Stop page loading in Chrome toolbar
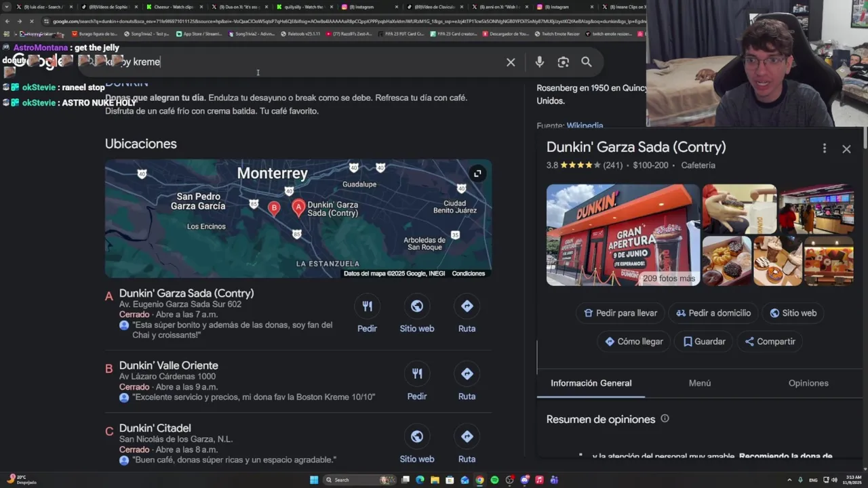 tap(31, 22)
